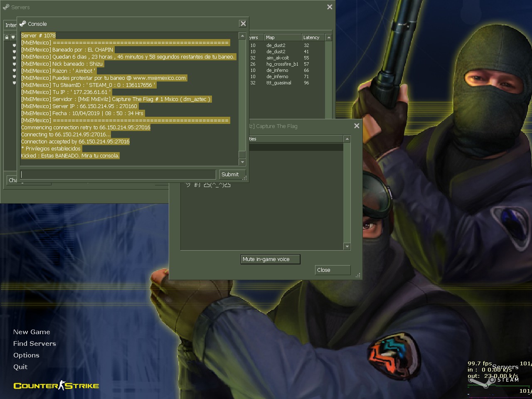Click the Steam icon in Console title bar
The height and width of the screenshot is (399, 532).
(x=22, y=24)
